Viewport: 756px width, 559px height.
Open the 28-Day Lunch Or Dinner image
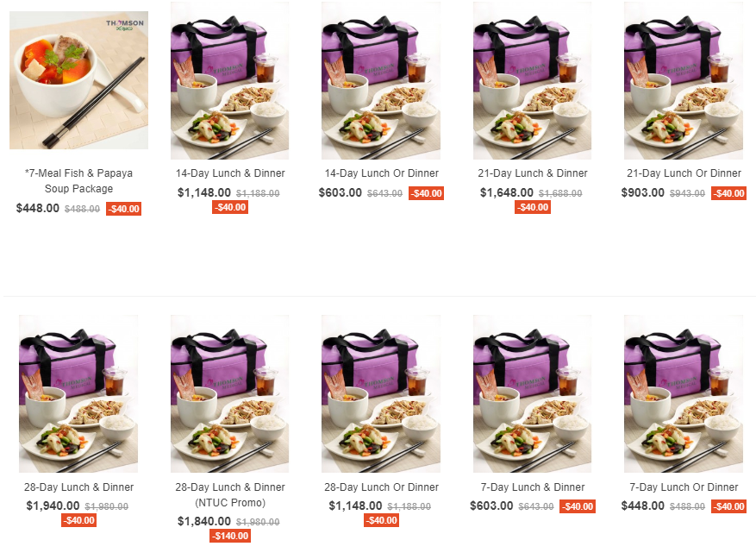[381, 394]
